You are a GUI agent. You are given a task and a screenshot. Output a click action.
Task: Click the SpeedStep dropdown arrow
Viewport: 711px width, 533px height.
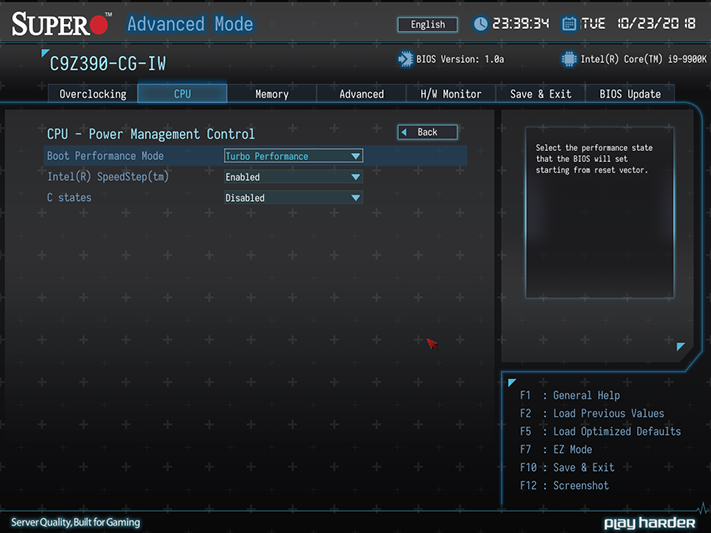(356, 177)
